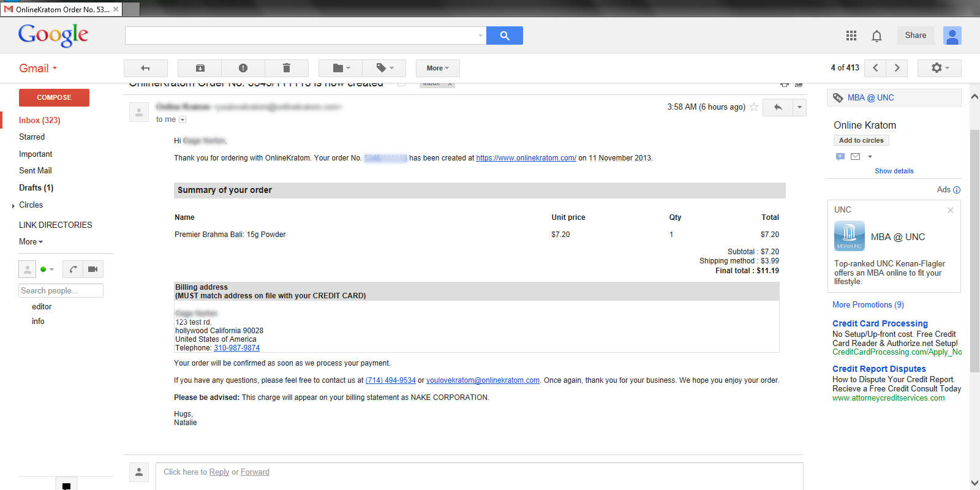Click the Google logo

pos(53,36)
